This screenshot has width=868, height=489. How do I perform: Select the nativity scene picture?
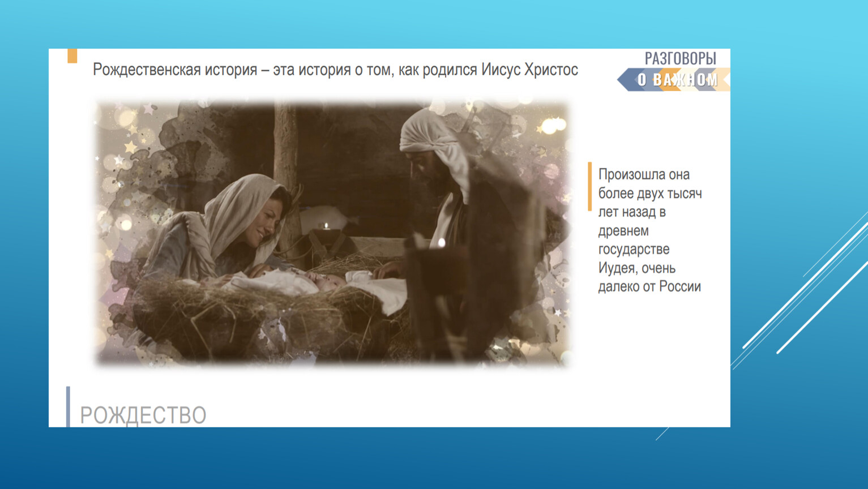(332, 233)
